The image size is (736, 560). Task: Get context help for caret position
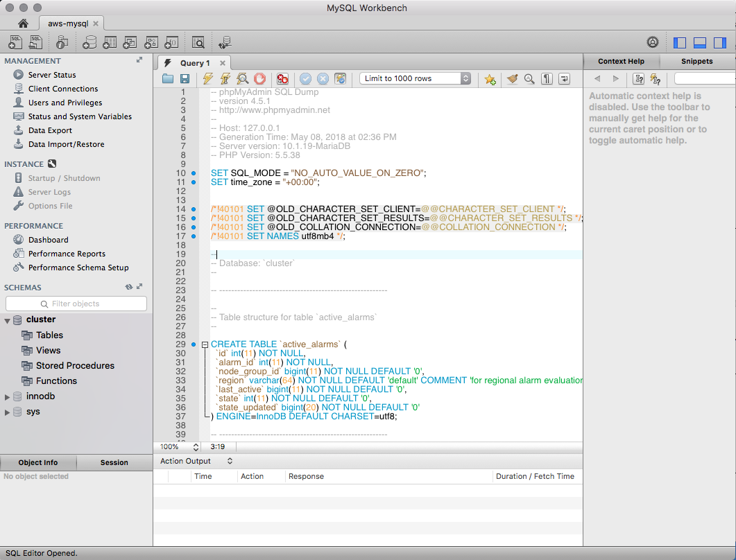pyautogui.click(x=638, y=79)
